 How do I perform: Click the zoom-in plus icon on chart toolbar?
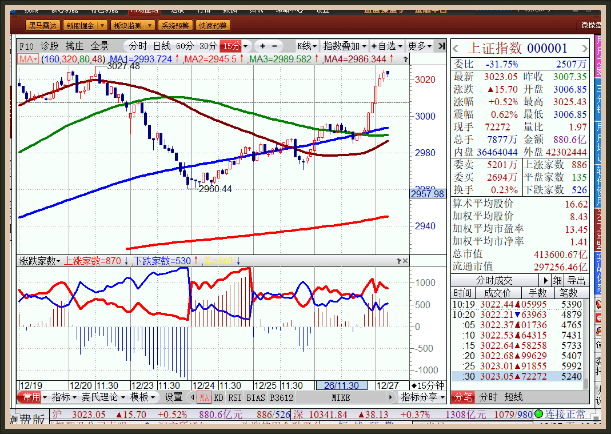(x=262, y=46)
